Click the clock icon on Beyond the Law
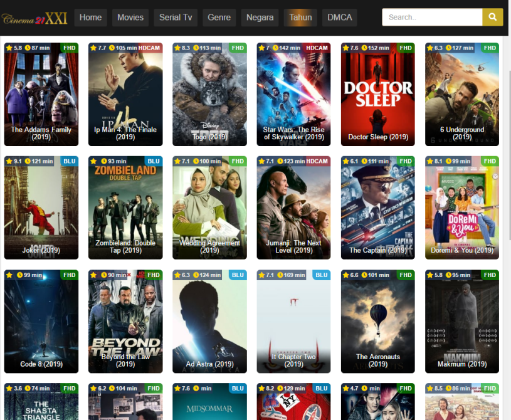The image size is (511, 420). pos(104,275)
